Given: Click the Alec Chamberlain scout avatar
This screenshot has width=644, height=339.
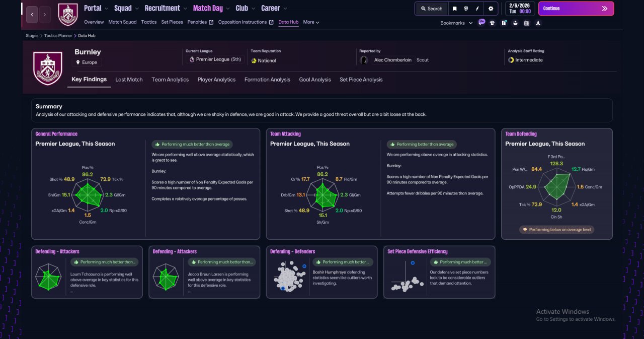Looking at the screenshot, I should 364,60.
